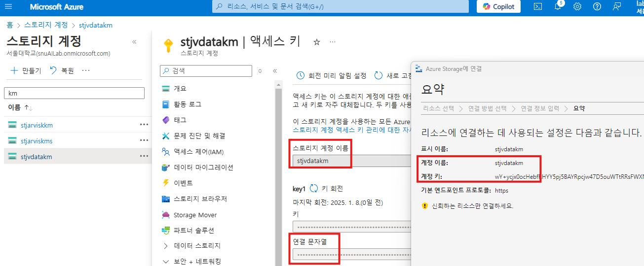The height and width of the screenshot is (266, 644).
Task: Collapse the storage account list panel
Action: click(134, 42)
